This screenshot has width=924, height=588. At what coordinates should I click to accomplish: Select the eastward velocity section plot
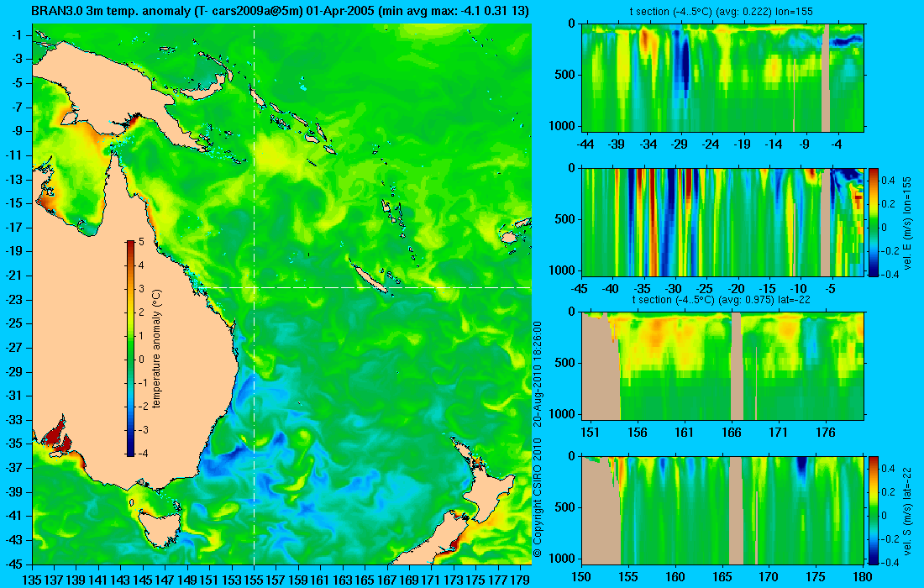coord(723,222)
